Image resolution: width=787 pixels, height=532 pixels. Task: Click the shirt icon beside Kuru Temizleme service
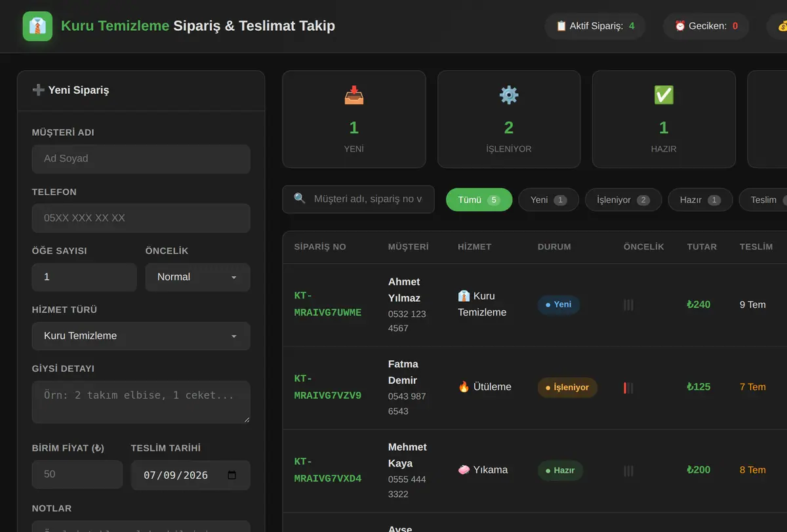click(x=464, y=296)
